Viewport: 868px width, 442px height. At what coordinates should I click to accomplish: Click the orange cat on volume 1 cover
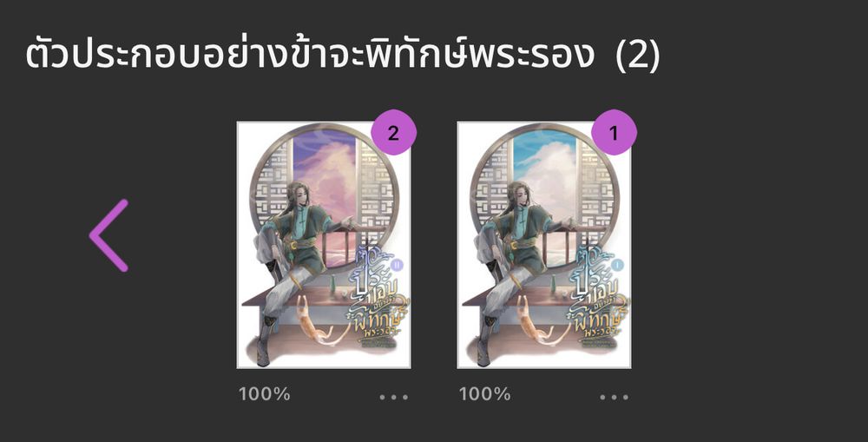point(535,321)
